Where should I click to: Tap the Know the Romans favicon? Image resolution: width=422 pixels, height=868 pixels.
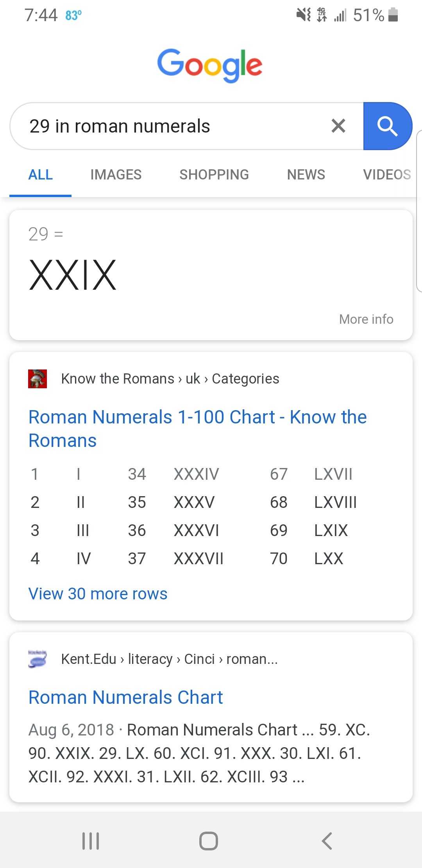click(x=38, y=378)
